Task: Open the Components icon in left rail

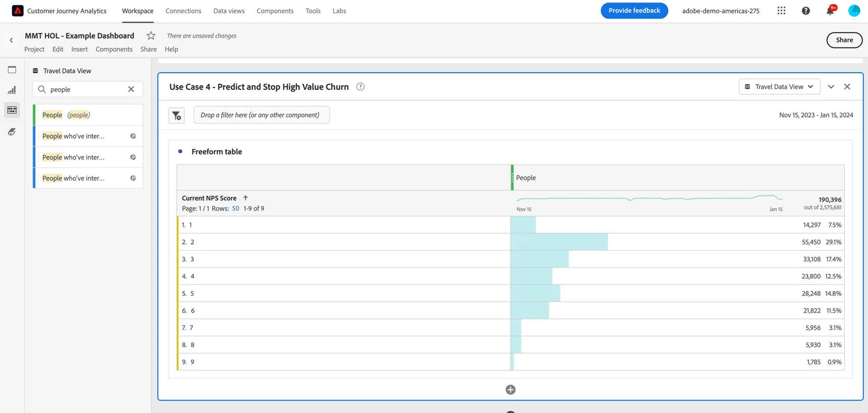Action: tap(12, 110)
